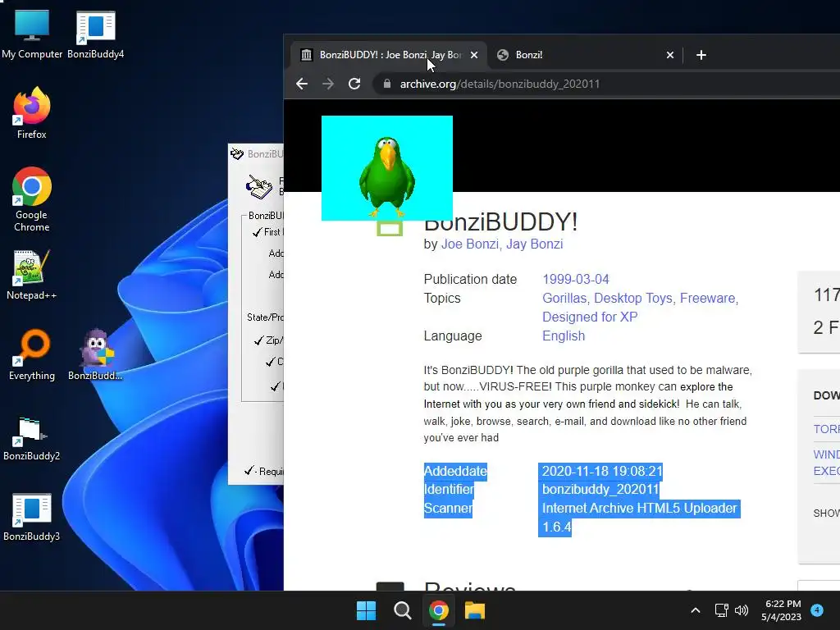Click the small green box item icon

[x=390, y=230]
